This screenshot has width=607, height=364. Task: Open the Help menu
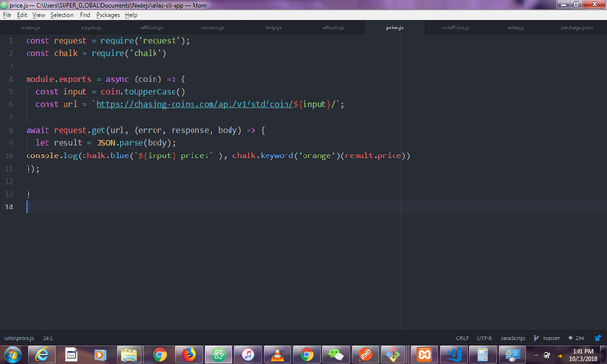(x=131, y=15)
